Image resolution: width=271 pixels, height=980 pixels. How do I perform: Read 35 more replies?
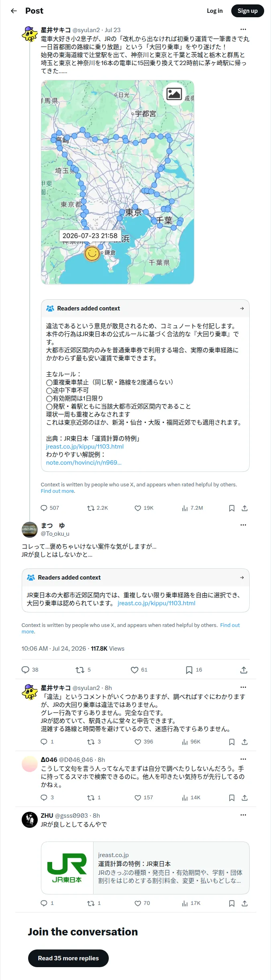68,958
